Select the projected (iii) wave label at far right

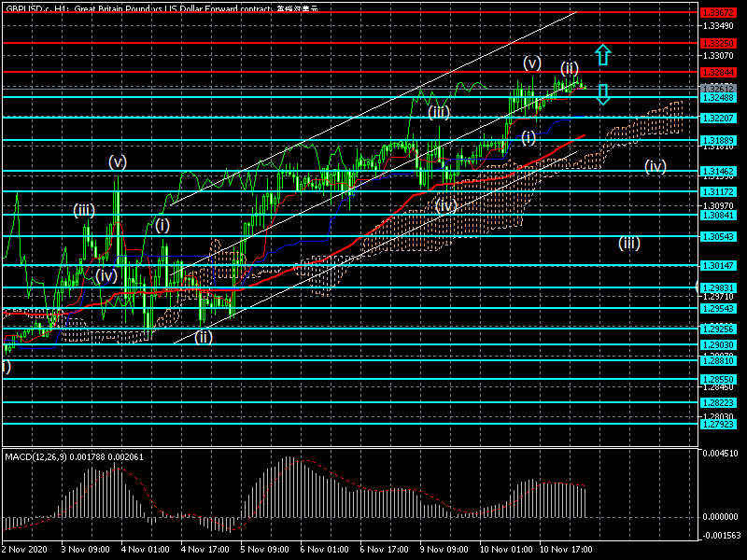pos(628,243)
